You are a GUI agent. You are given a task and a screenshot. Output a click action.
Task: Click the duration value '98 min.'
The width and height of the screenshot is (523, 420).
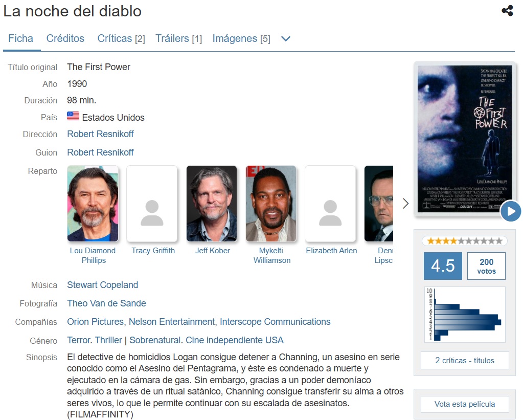click(81, 100)
